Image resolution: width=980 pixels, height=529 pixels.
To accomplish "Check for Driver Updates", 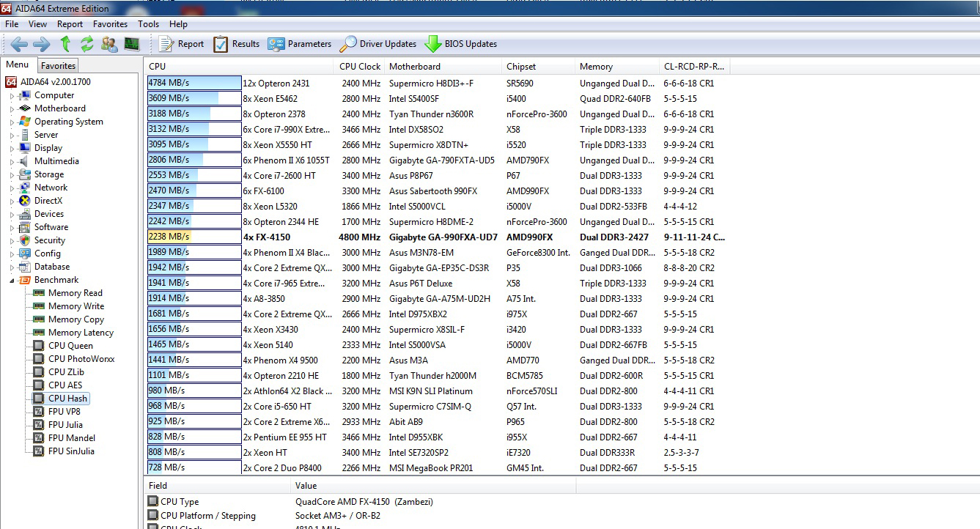I will point(377,44).
